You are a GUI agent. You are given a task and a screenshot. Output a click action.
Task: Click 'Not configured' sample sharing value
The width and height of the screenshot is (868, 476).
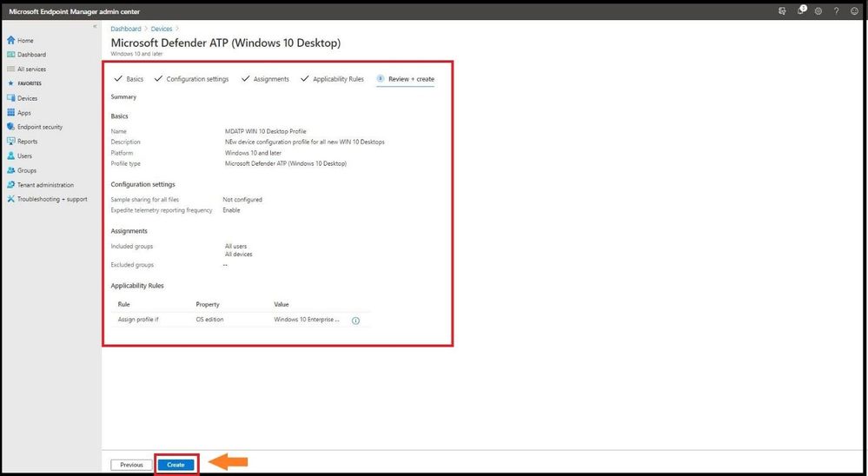tap(242, 199)
